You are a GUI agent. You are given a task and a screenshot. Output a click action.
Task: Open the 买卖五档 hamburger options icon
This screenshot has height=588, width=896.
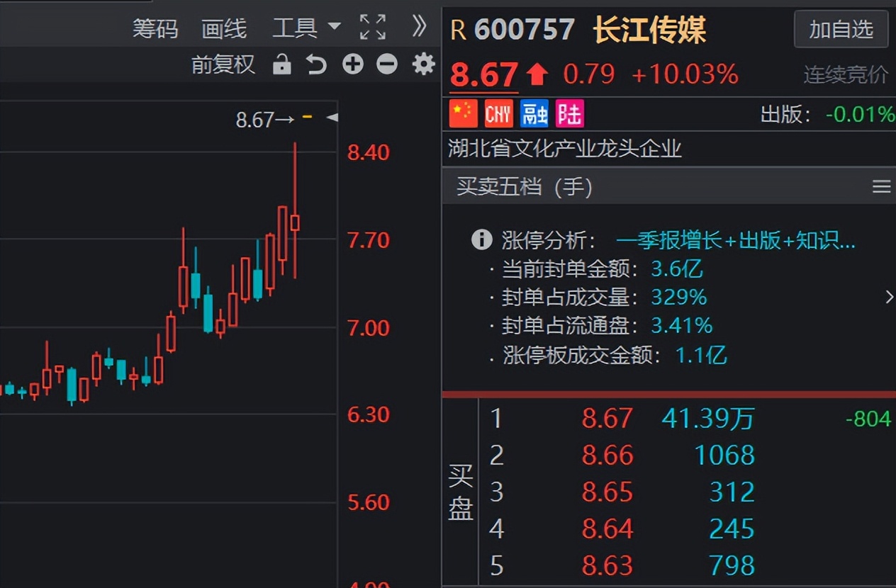881,186
